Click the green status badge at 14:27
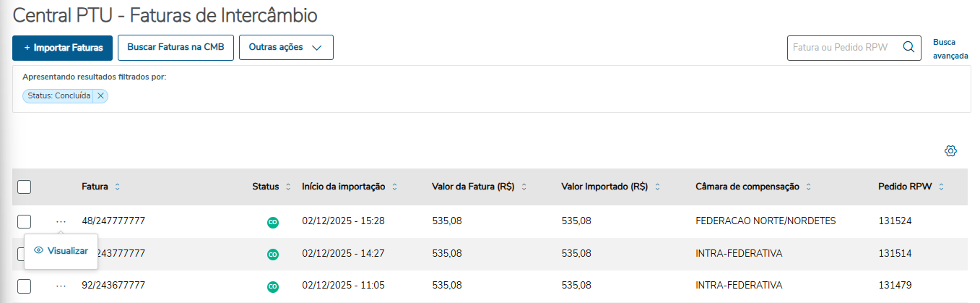This screenshot has height=303, width=980. coord(273,254)
